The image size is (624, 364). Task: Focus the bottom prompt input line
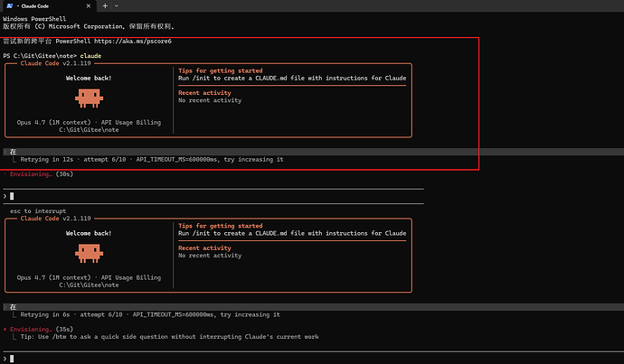[x=312, y=359]
